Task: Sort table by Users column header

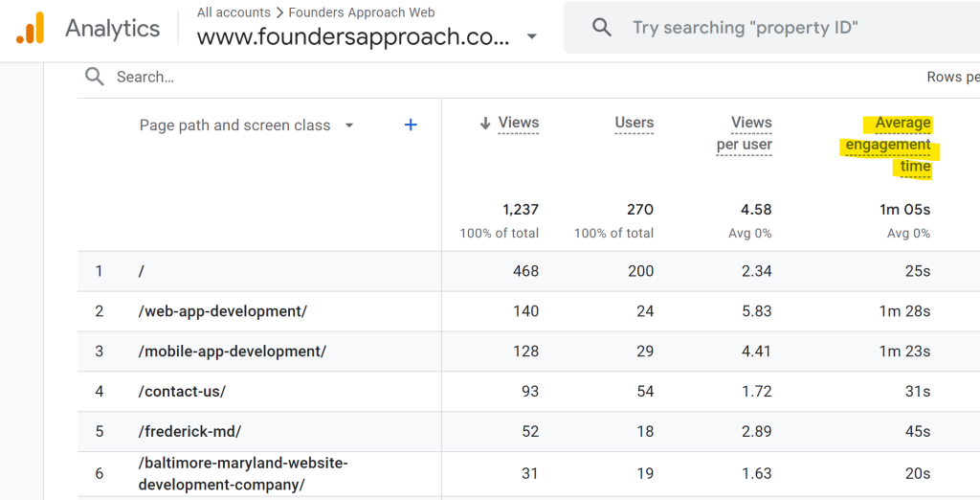Action: [634, 123]
